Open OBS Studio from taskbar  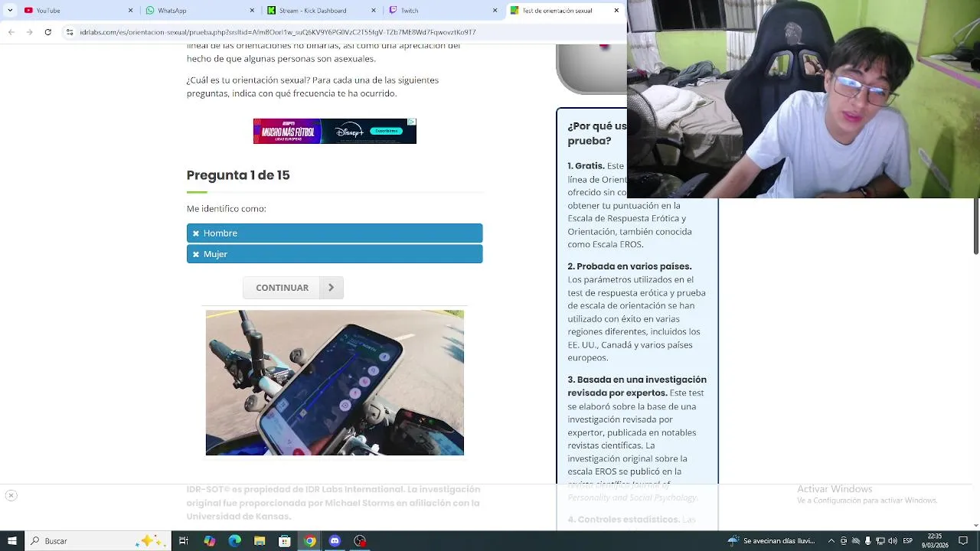(x=360, y=541)
